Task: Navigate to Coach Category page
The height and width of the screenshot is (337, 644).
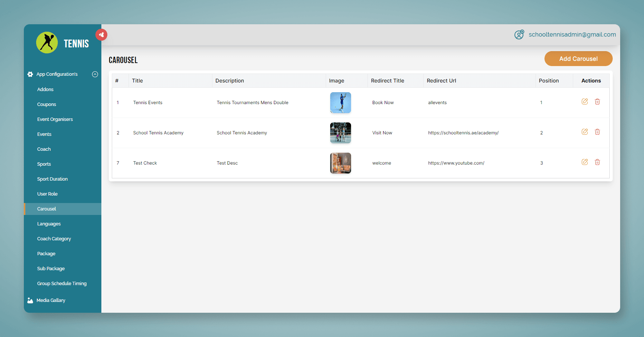Action: 54,239
